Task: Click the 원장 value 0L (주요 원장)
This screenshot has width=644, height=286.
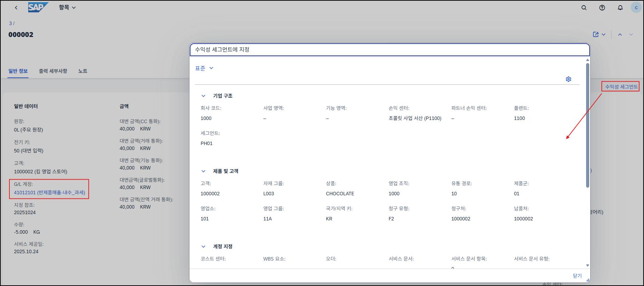Action: point(29,130)
